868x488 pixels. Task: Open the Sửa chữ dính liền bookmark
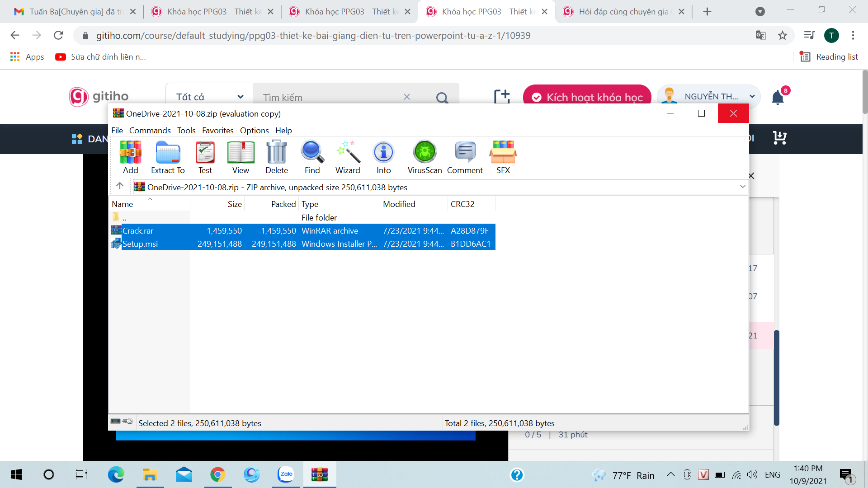[100, 57]
